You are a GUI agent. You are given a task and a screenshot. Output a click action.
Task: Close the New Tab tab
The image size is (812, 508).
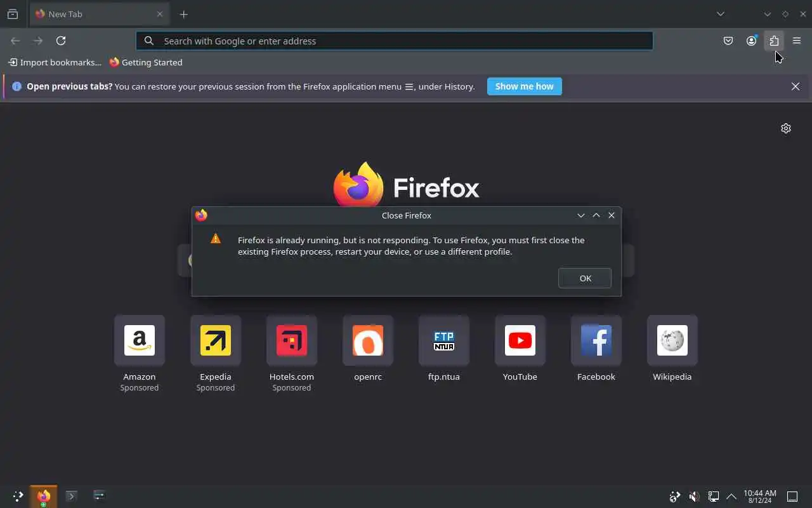pyautogui.click(x=159, y=14)
